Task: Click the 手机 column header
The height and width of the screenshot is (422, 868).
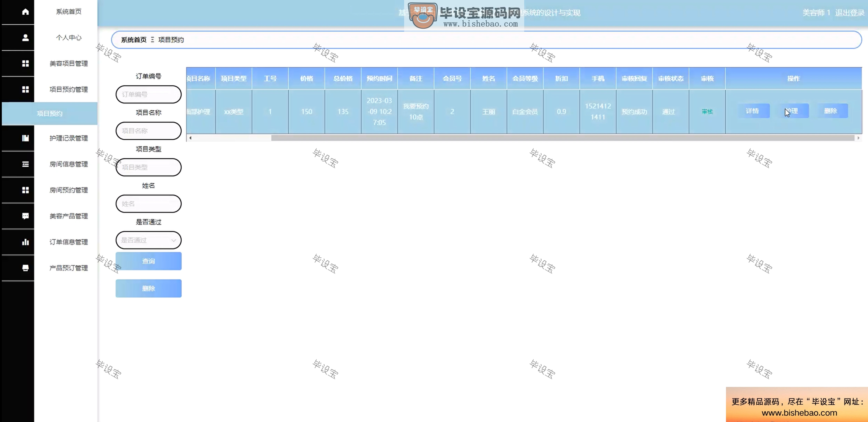Action: (598, 79)
